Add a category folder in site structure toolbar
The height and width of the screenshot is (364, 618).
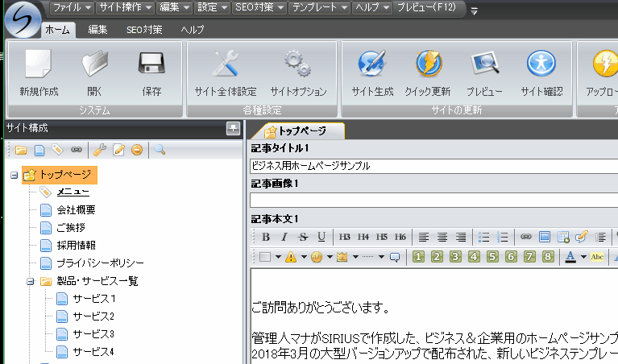(x=21, y=150)
